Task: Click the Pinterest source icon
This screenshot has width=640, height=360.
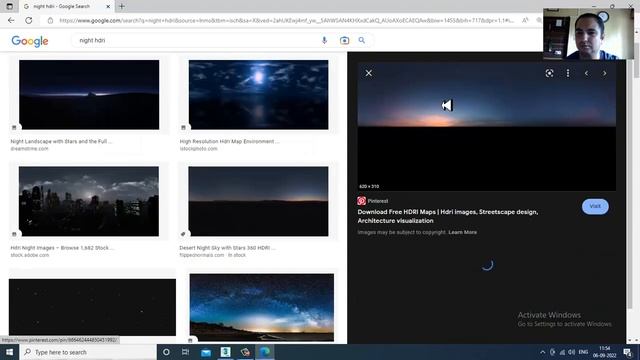Action: coord(362,201)
